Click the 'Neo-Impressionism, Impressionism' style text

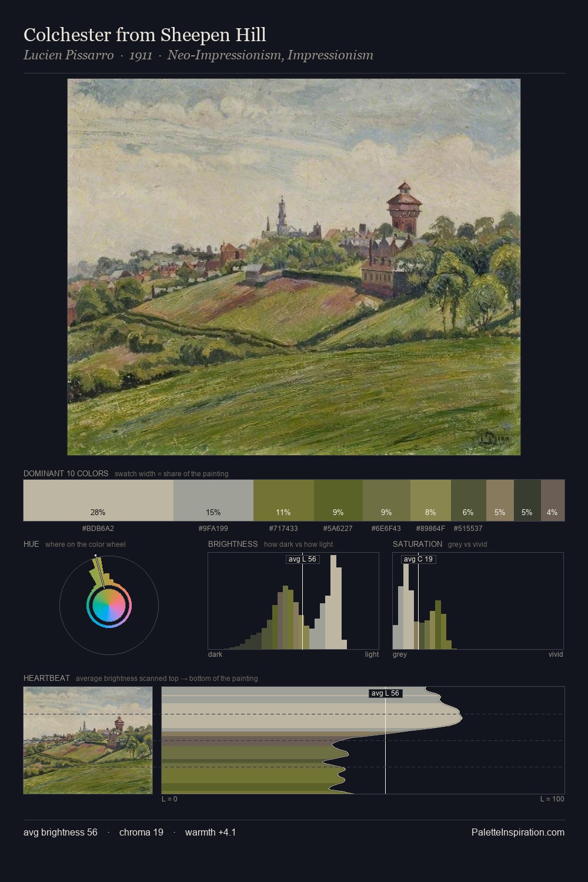[x=270, y=55]
